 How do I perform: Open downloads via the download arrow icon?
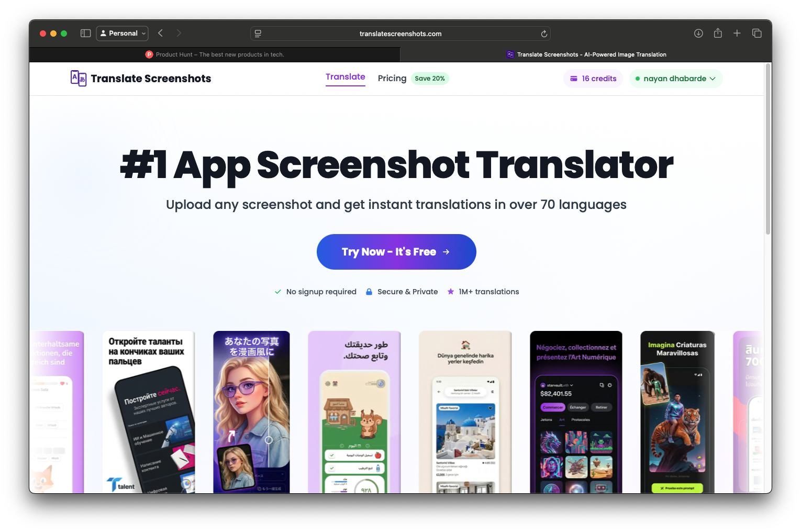[x=698, y=33]
